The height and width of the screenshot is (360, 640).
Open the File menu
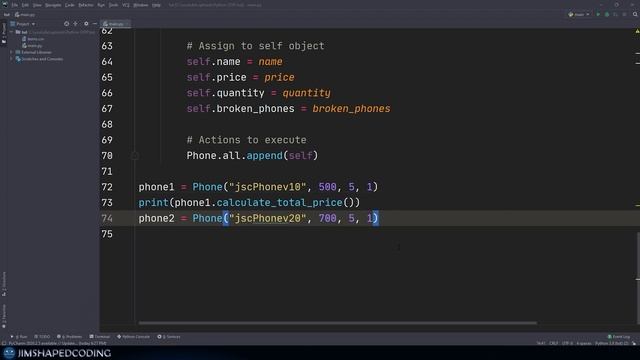pyautogui.click(x=15, y=5)
